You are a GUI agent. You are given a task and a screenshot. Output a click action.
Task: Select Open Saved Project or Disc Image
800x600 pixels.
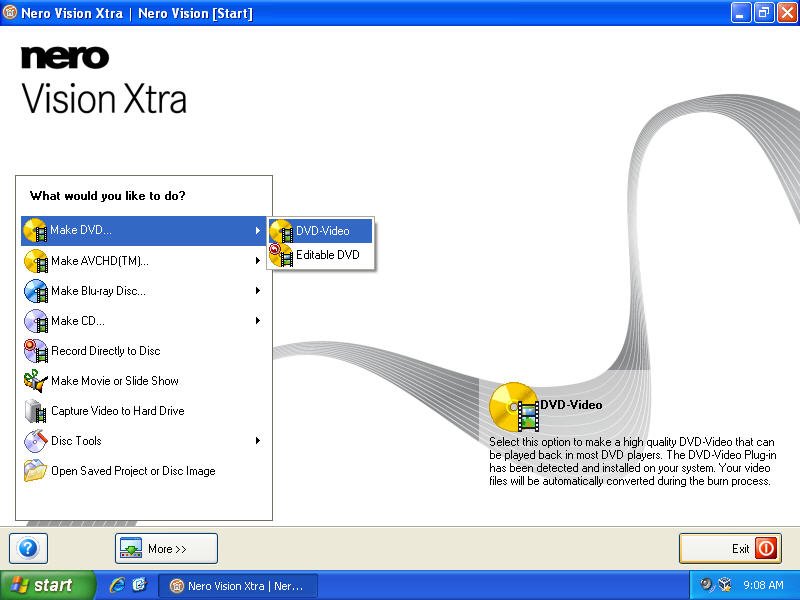(143, 471)
